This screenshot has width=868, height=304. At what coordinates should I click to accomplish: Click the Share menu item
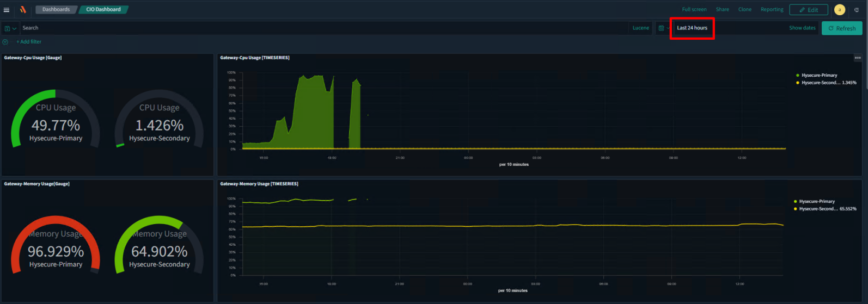point(722,10)
